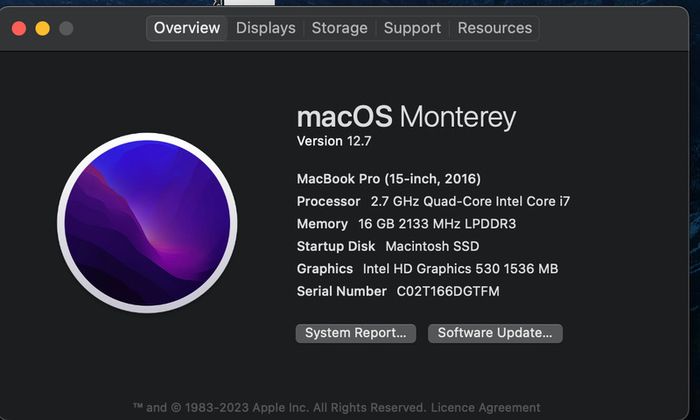Open the Storage tab
The image size is (700, 420).
point(339,28)
